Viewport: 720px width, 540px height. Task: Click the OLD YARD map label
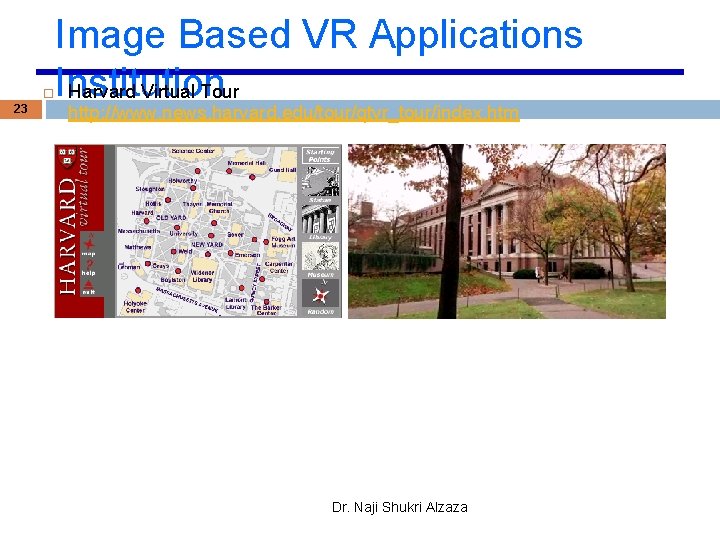point(171,218)
